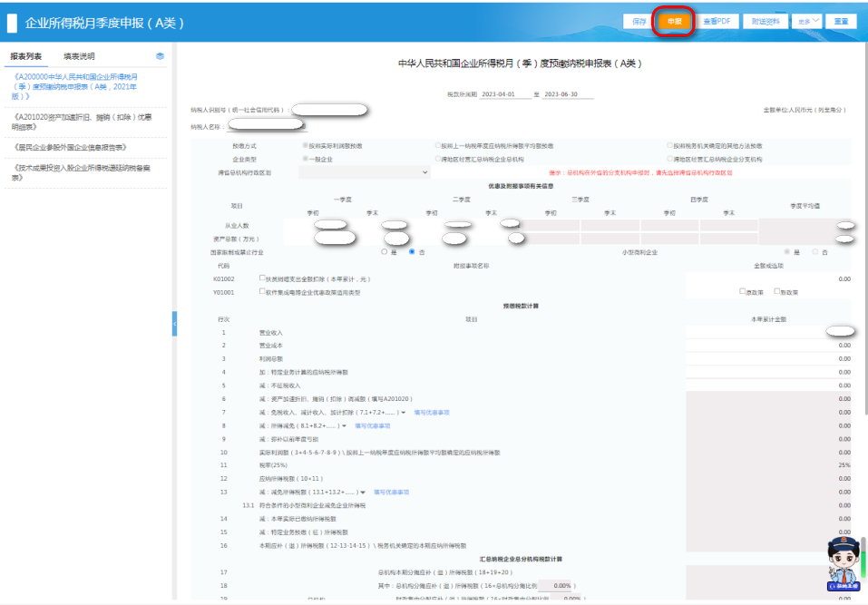The width and height of the screenshot is (868, 605).
Task: Click the tax officer cartoon assistant
Action: [844, 563]
